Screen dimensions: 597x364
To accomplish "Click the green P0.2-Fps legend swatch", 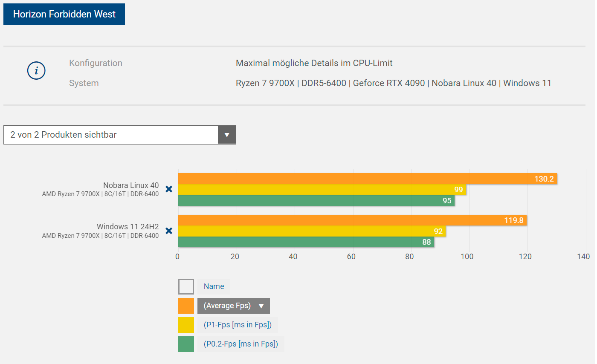I will (x=186, y=344).
